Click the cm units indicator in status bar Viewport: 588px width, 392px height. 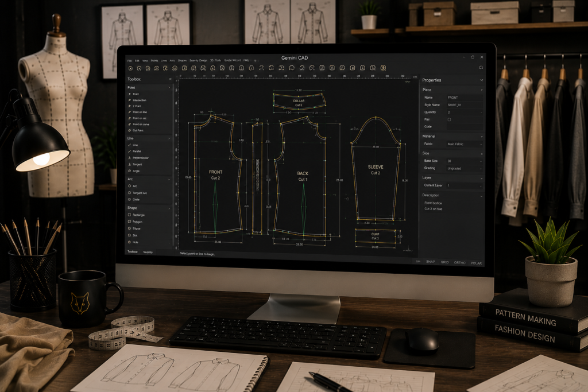[418, 262]
